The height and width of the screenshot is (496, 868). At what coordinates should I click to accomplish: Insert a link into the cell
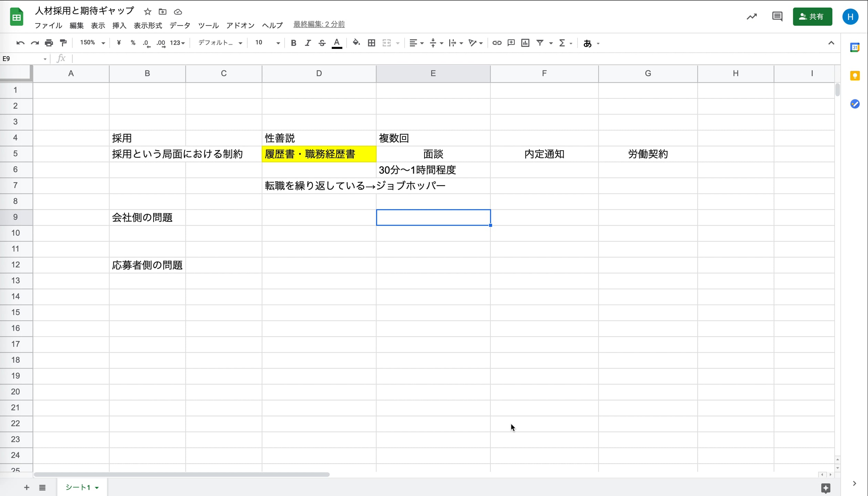497,43
